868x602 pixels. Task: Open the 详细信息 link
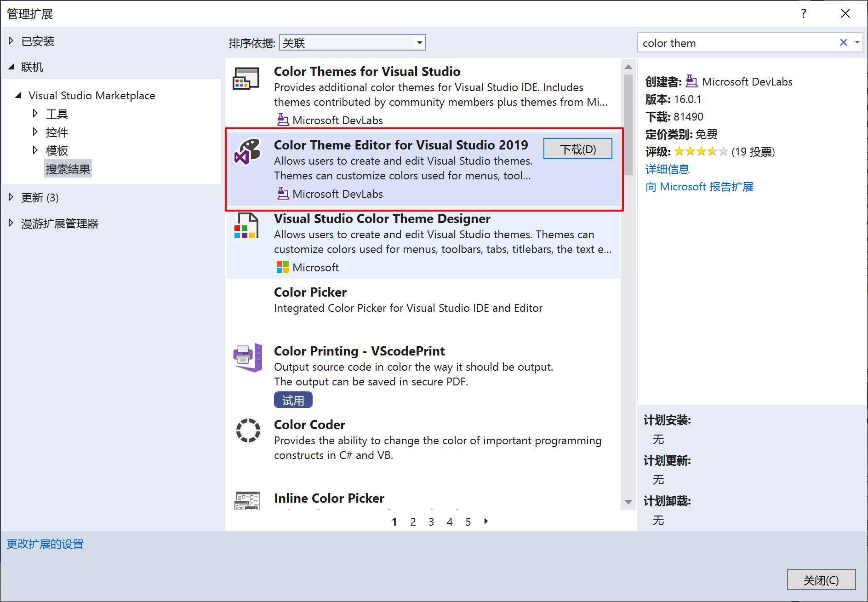(x=668, y=169)
